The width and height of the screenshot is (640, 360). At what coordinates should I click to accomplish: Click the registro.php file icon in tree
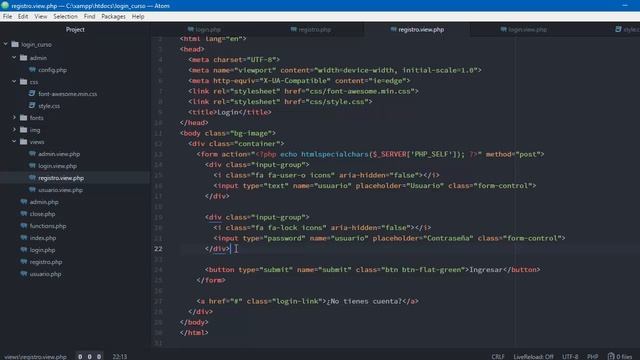click(24, 262)
